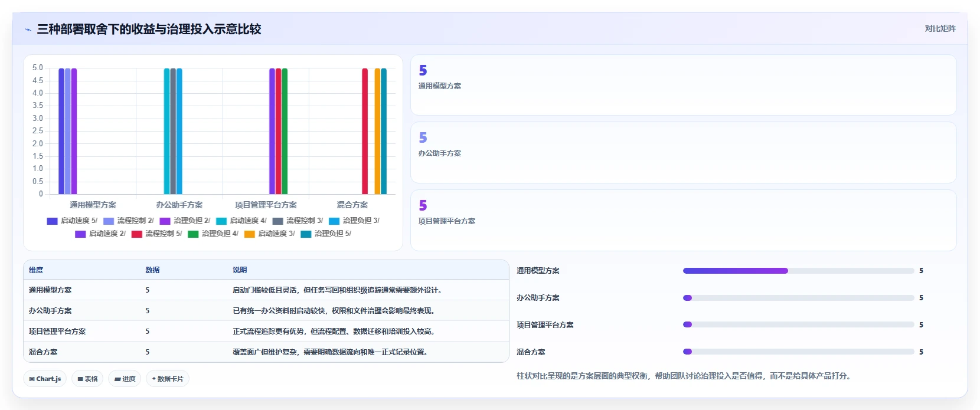
Task: Select the 项目管理平台方案 data card
Action: [683, 220]
